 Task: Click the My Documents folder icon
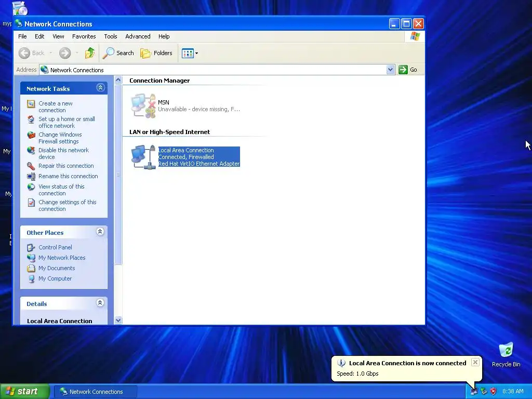point(31,269)
